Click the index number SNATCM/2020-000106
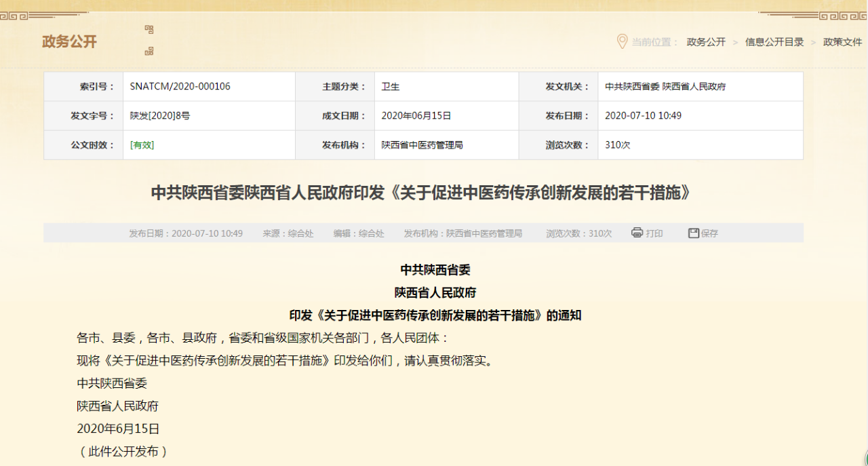868x466 pixels. click(180, 87)
